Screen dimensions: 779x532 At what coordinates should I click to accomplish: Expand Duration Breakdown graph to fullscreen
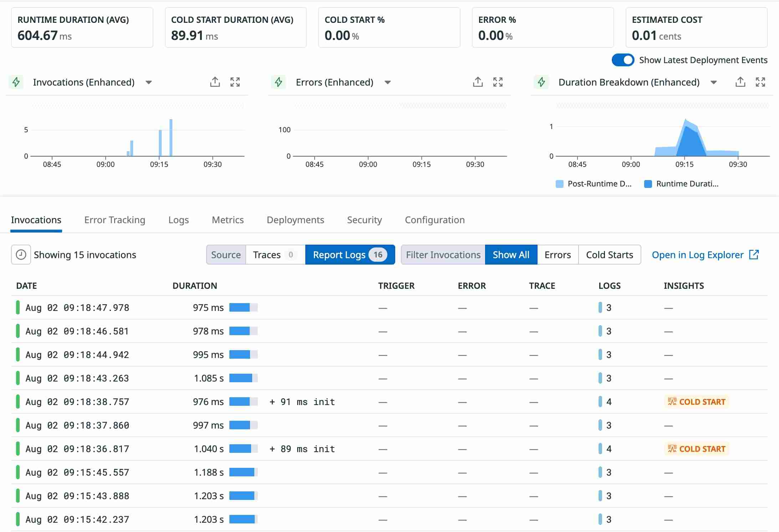click(x=760, y=82)
